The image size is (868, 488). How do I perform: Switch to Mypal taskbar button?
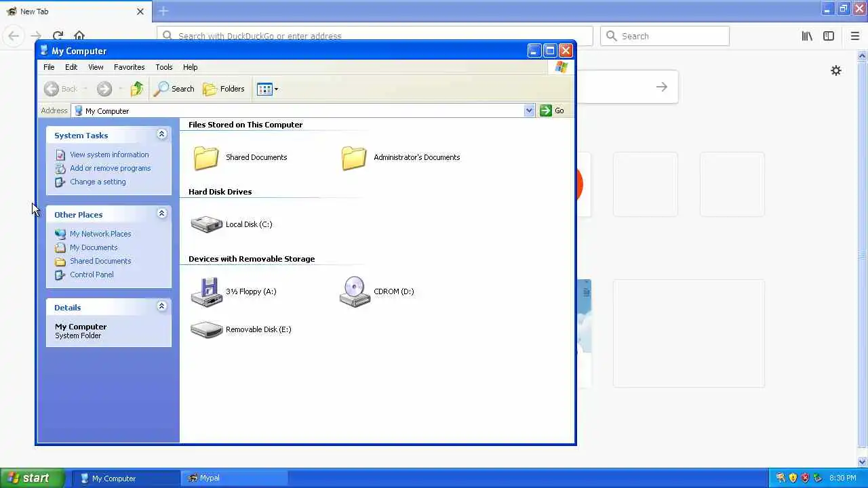(x=235, y=478)
